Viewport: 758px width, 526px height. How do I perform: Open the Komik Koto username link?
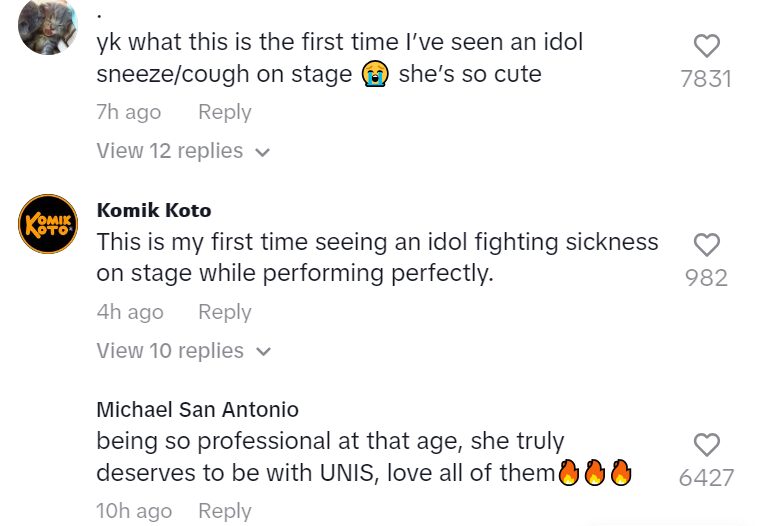154,211
